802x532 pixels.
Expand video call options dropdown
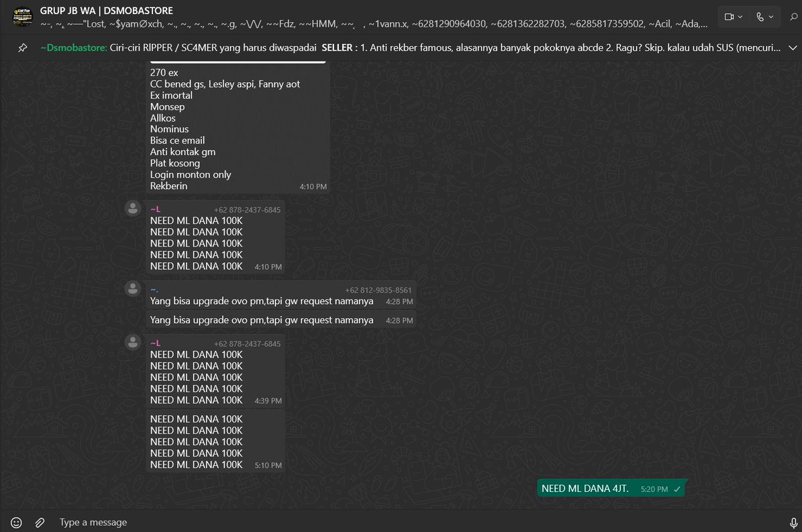pos(741,17)
